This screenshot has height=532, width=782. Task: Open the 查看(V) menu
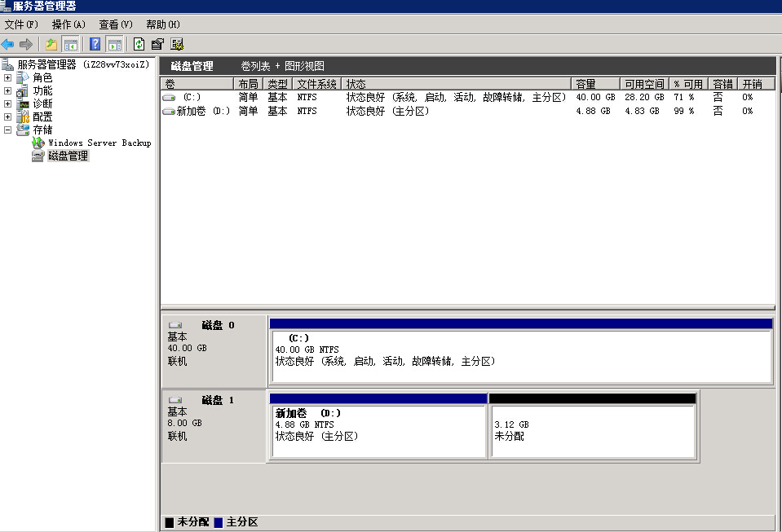coord(115,24)
